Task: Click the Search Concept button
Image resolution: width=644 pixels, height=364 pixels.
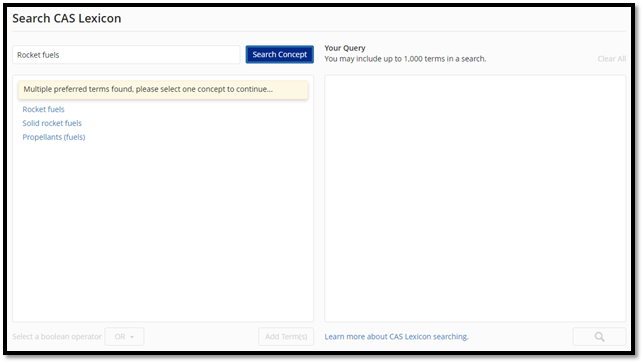Action: coord(279,54)
